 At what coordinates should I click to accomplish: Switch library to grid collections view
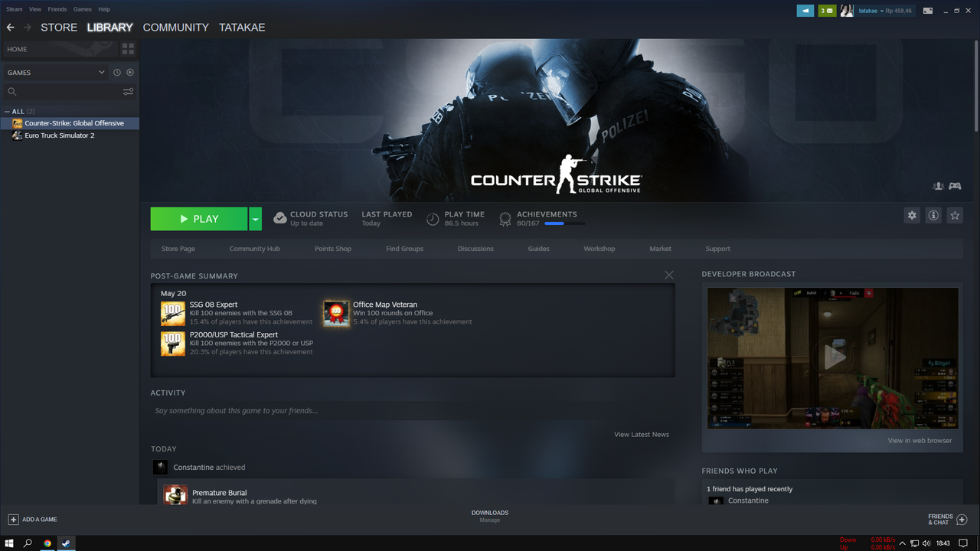[128, 49]
